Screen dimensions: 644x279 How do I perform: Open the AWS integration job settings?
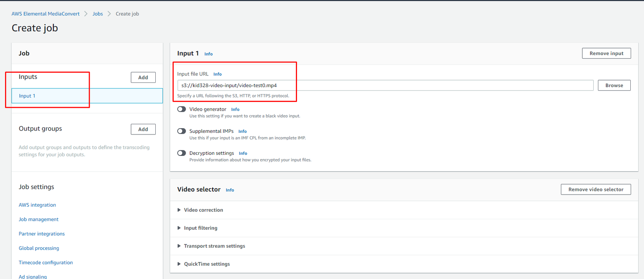click(x=37, y=205)
